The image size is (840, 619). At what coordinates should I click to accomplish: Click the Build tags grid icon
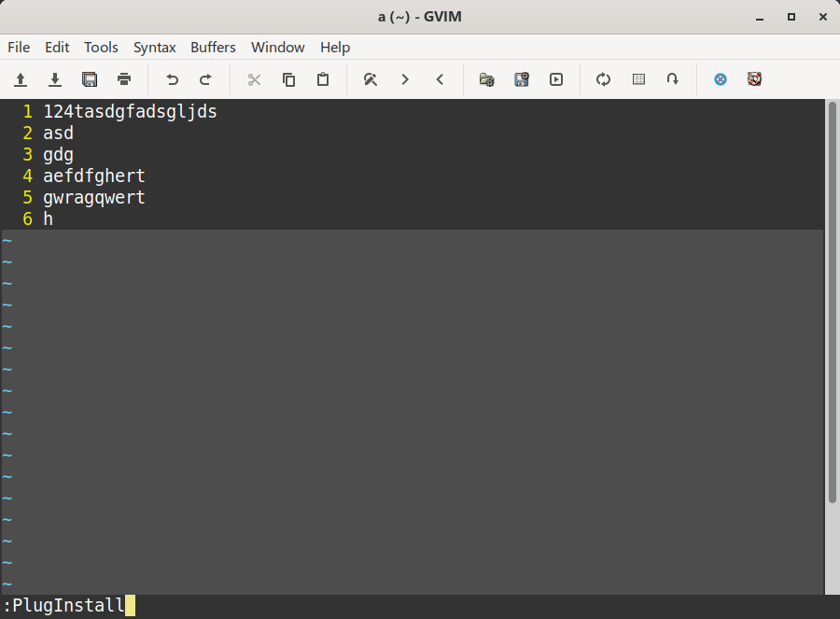(638, 79)
